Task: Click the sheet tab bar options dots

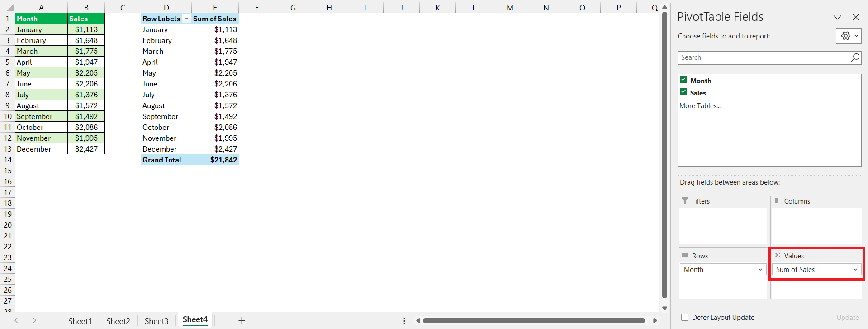Action: 404,321
